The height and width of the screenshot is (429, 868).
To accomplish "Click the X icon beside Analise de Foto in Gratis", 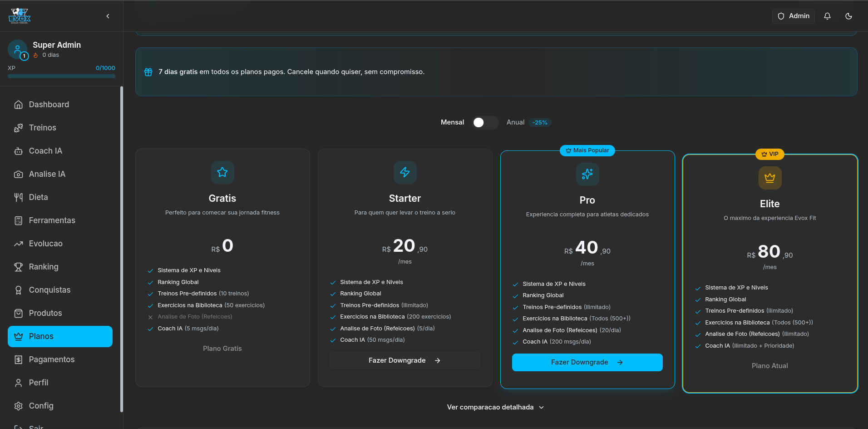I will (x=150, y=317).
